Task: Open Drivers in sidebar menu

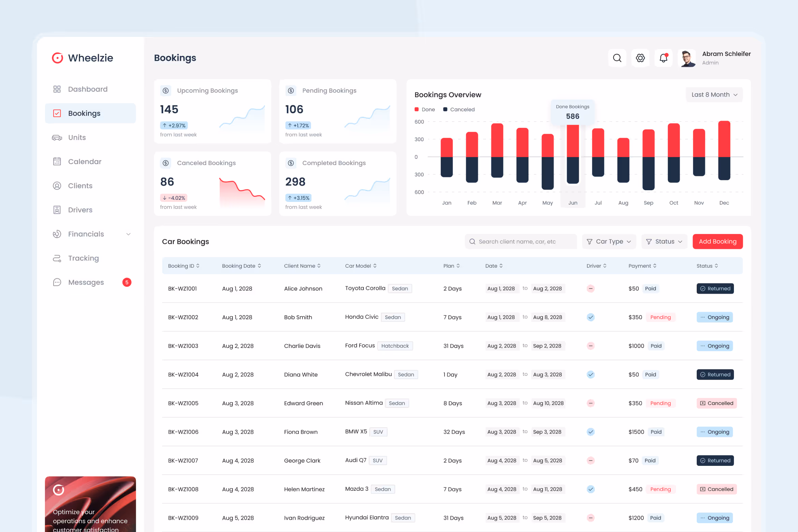Action: pos(80,210)
